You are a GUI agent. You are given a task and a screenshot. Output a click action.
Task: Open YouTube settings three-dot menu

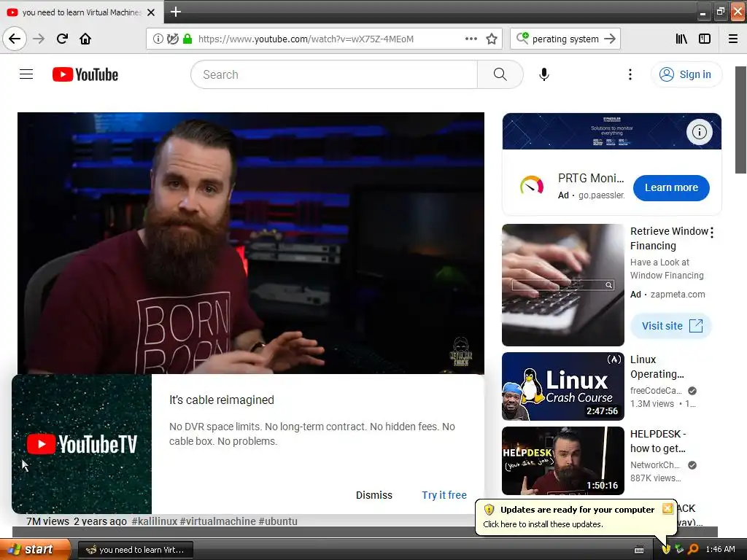630,74
